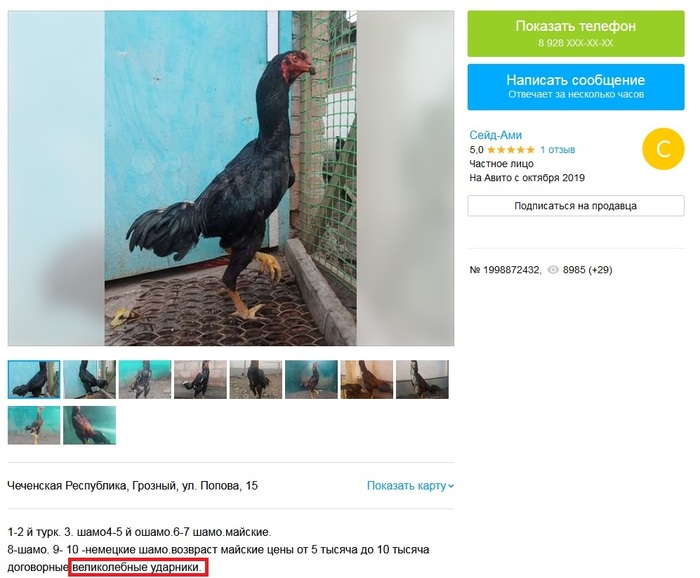The image size is (700, 578).
Task: Click the blue Написать сообщение button
Action: coord(575,87)
